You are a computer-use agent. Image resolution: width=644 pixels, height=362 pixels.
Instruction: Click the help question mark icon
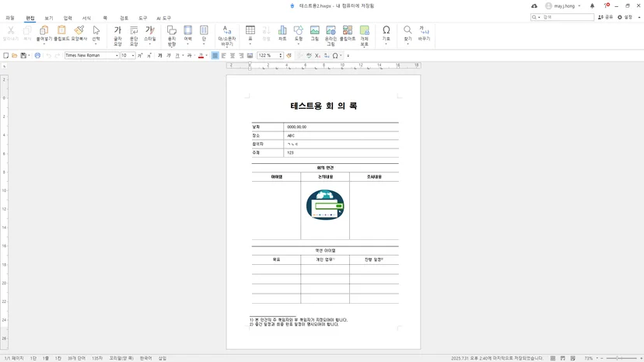606,5
